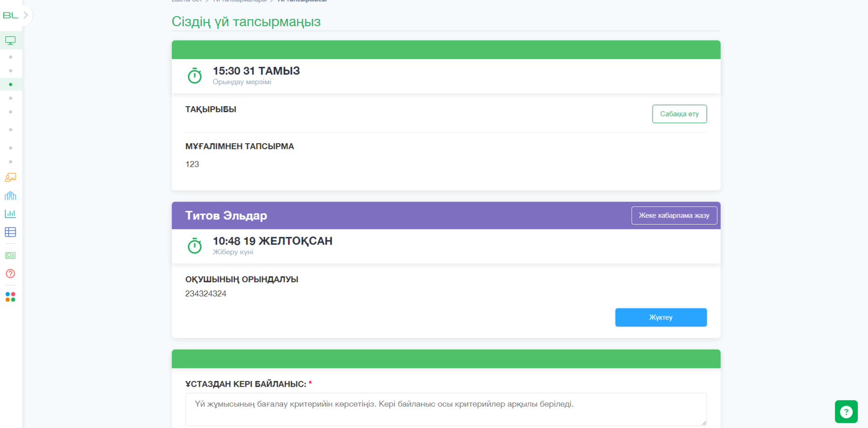Image resolution: width=868 pixels, height=428 pixels.
Task: Click the 'Жіберу күні' label
Action: point(233,252)
